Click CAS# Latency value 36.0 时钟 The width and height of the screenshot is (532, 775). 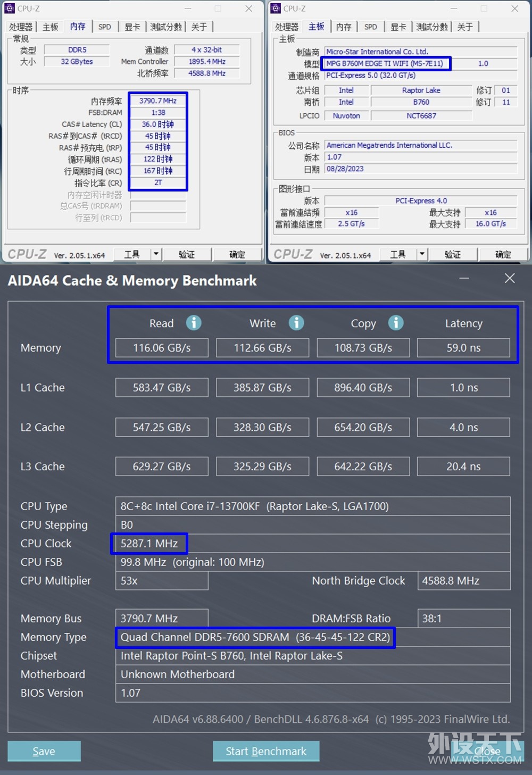[x=158, y=124]
